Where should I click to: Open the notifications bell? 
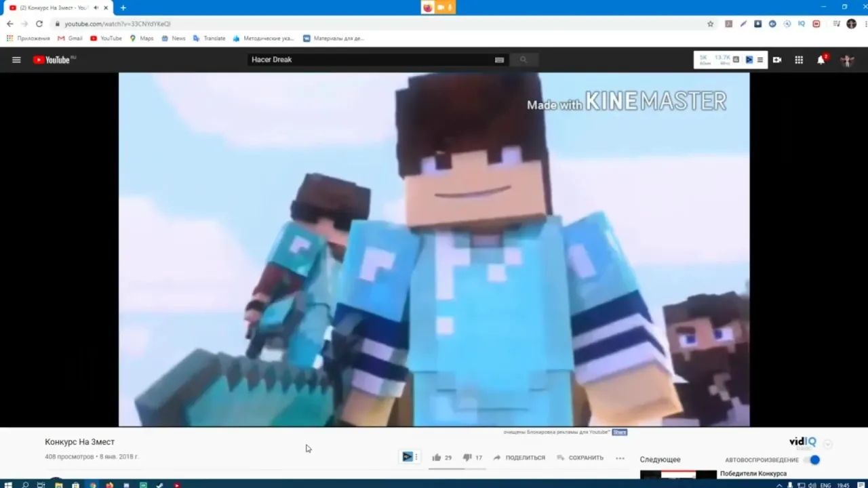821,60
